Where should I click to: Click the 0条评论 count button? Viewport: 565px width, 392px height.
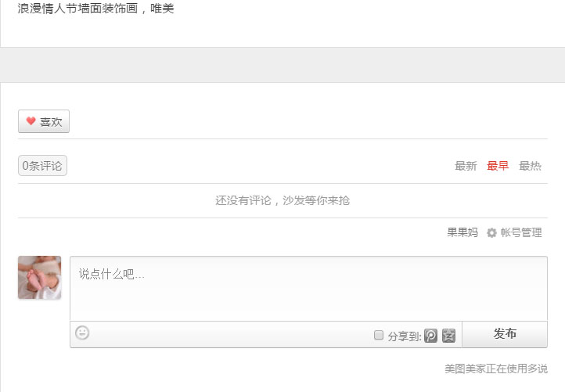click(42, 166)
